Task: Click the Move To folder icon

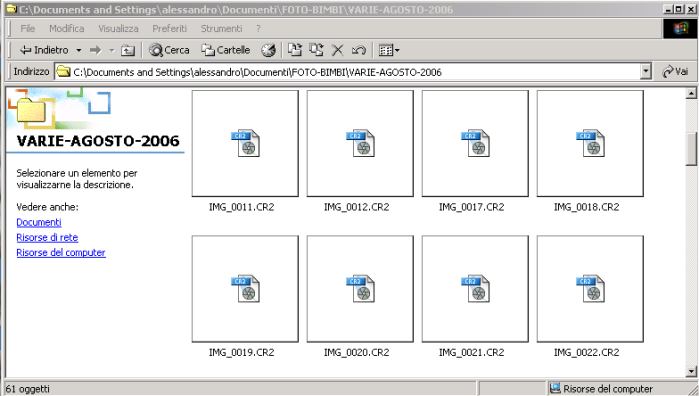Action: 294,50
